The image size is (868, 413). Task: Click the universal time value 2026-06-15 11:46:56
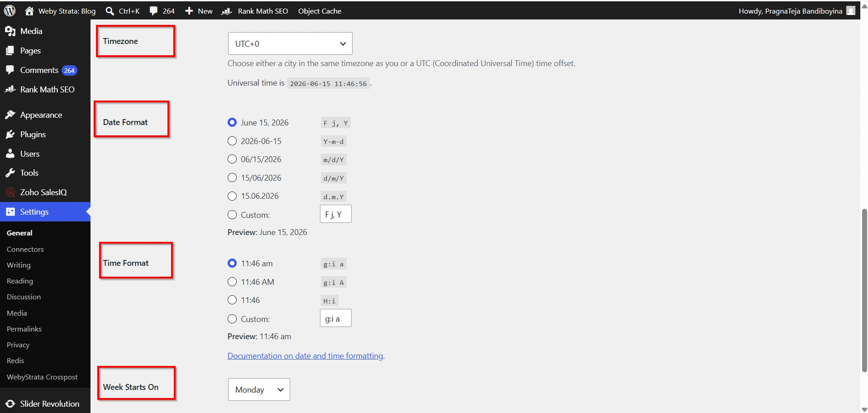click(329, 84)
